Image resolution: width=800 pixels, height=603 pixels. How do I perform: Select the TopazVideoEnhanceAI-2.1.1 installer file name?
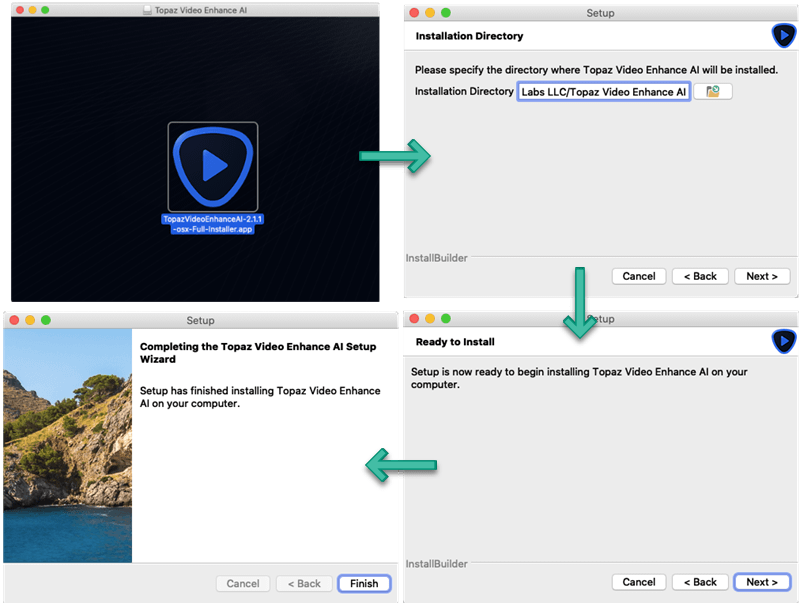[213, 224]
